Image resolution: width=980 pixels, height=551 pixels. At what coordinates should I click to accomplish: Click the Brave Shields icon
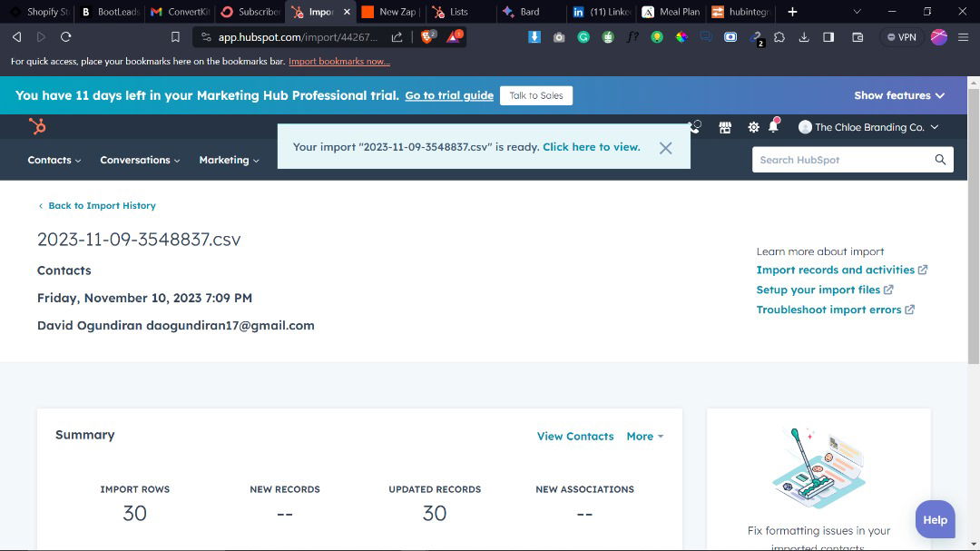pyautogui.click(x=427, y=37)
